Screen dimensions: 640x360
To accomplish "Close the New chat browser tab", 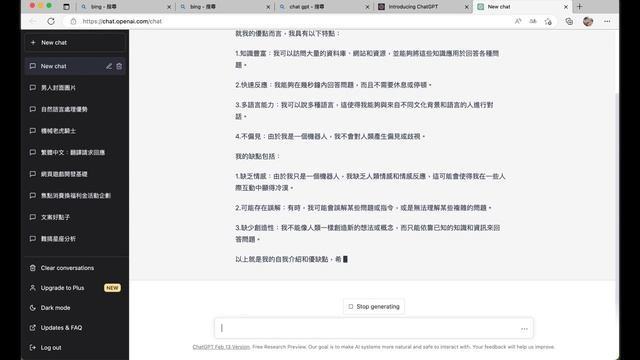I will tap(566, 7).
